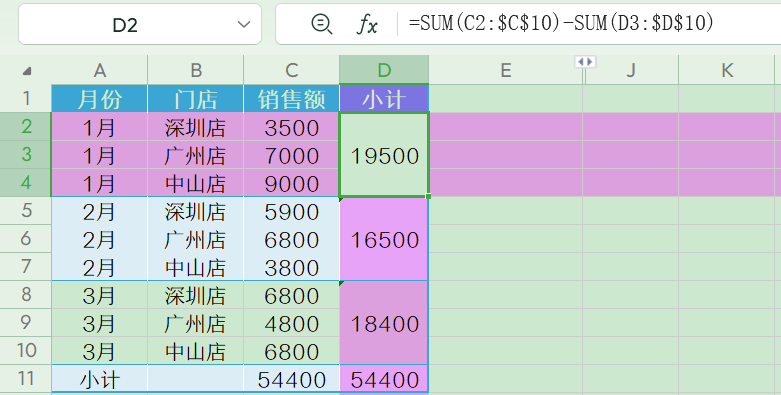Select the merged cell showing 19500
Image resolution: width=781 pixels, height=395 pixels.
pyautogui.click(x=384, y=155)
